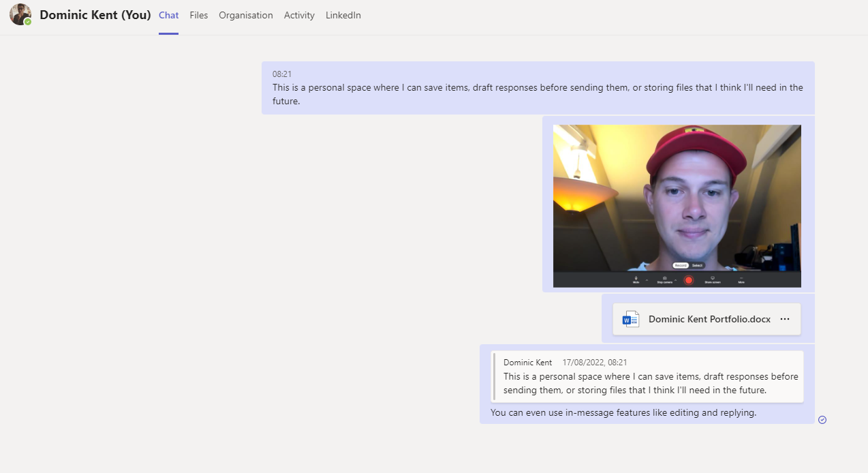This screenshot has width=868, height=473.
Task: Open the Organisation tab
Action: (x=245, y=15)
